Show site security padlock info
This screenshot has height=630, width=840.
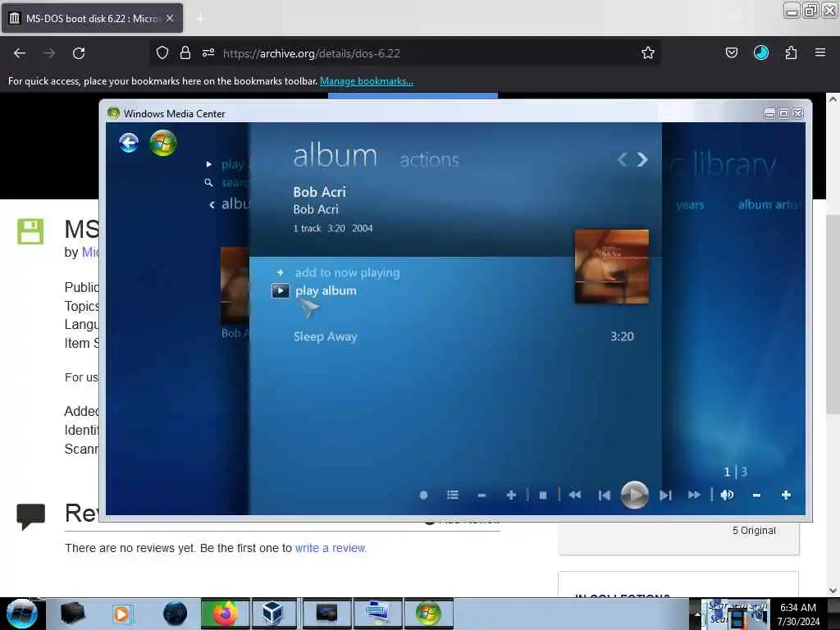pos(185,52)
